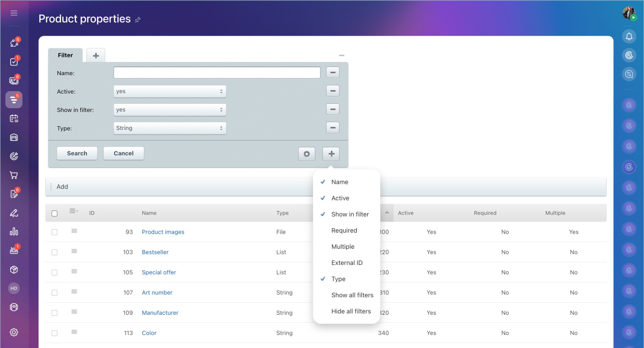
Task: Check the Product images row checkbox
Action: [54, 232]
